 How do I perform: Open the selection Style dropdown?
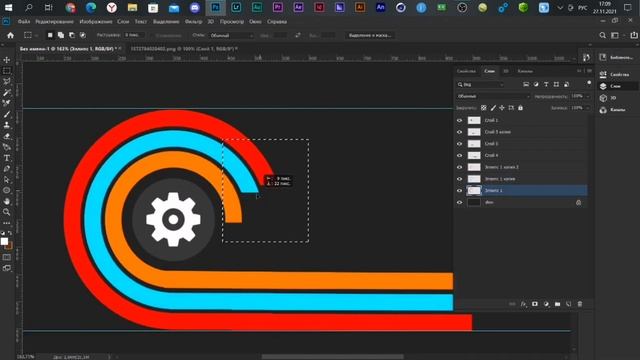pos(231,36)
